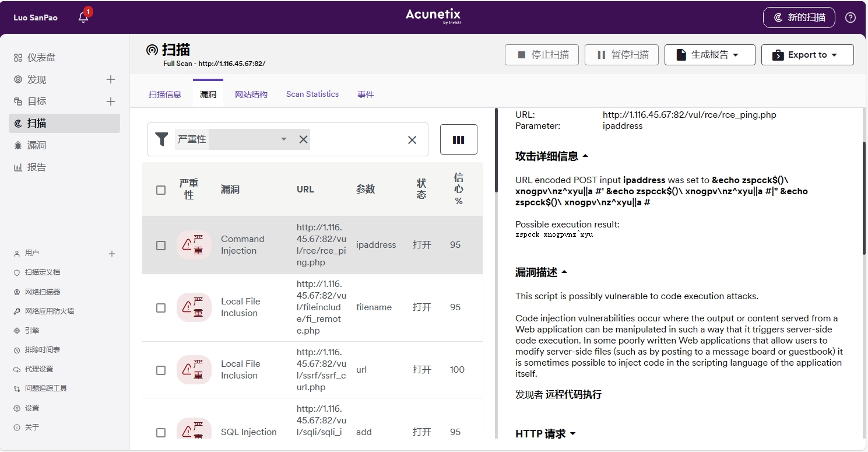
Task: Click the 问题追踪工具 icon
Action: 17,388
